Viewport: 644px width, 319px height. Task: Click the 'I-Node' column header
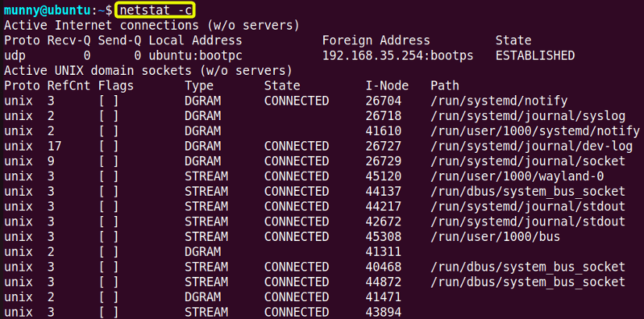point(387,86)
